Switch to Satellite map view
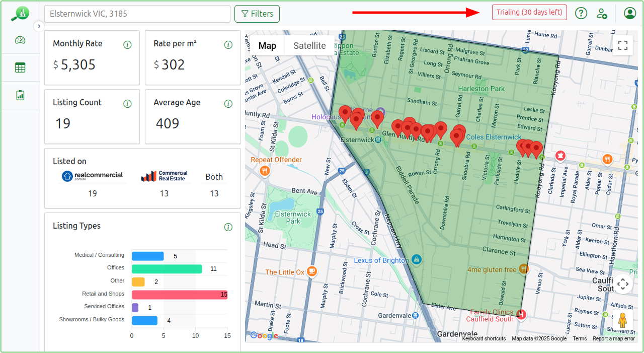Screen dimensions: 644x353 point(309,45)
